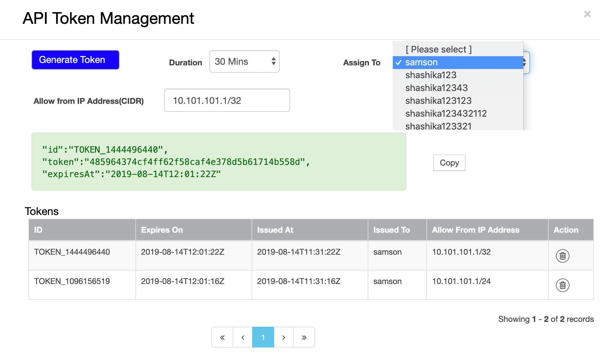
Task: Click the Expires On column header
Action: [x=194, y=230]
